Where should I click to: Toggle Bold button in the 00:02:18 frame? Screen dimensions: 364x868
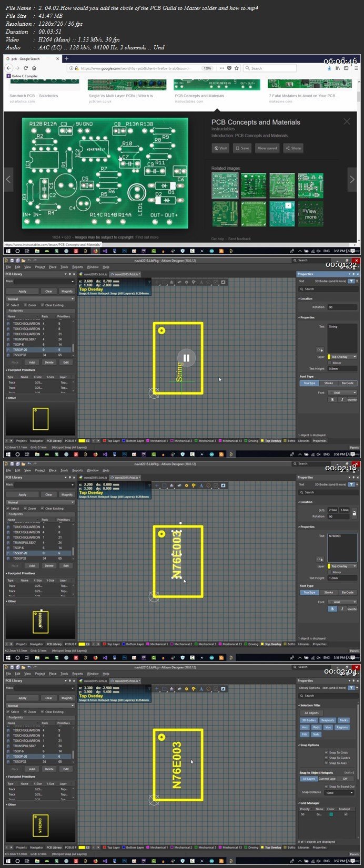[x=332, y=609]
